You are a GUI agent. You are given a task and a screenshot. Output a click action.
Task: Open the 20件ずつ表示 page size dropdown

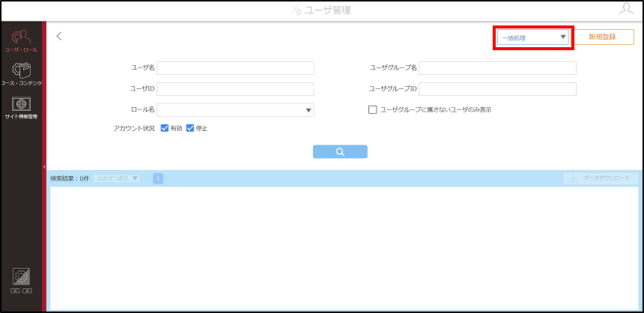click(116, 178)
